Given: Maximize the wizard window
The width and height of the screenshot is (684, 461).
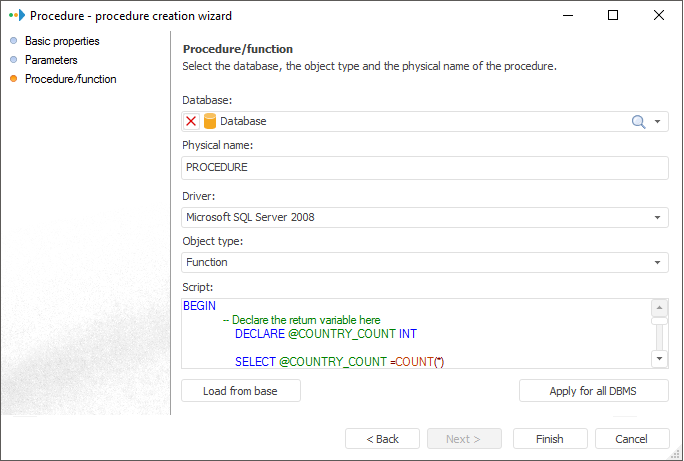Looking at the screenshot, I should (x=613, y=16).
